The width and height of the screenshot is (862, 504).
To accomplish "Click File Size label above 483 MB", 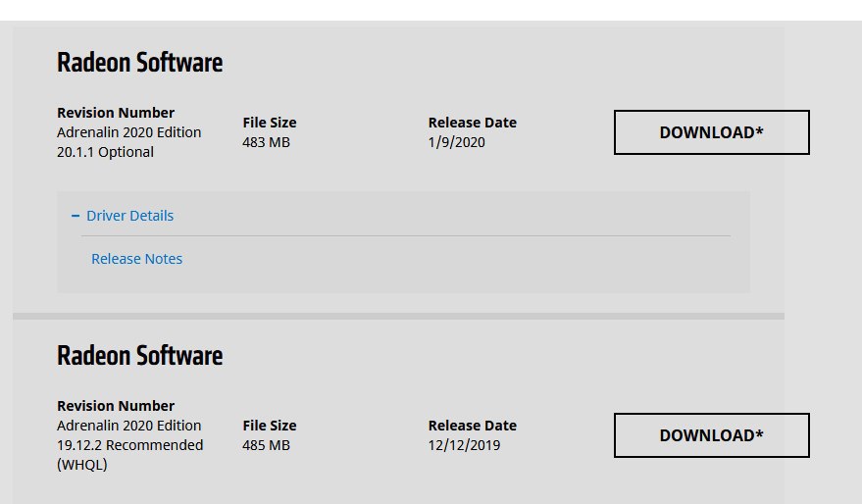I will point(270,123).
